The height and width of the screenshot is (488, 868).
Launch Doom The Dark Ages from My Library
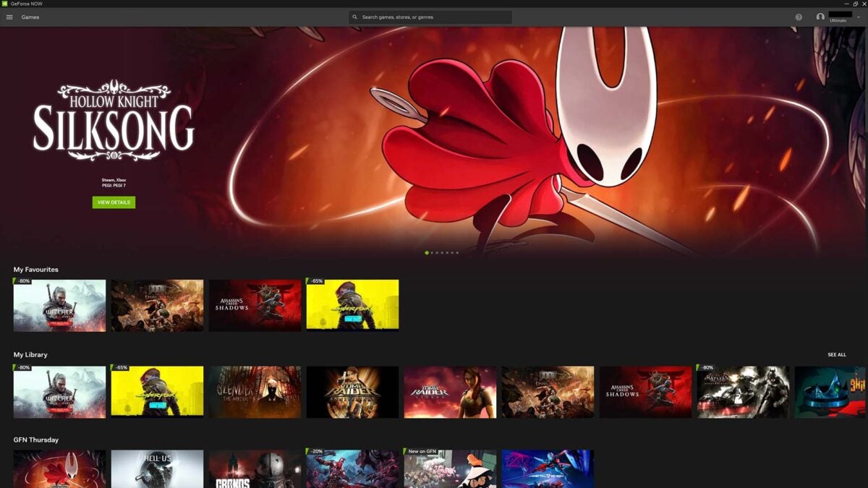pyautogui.click(x=548, y=392)
